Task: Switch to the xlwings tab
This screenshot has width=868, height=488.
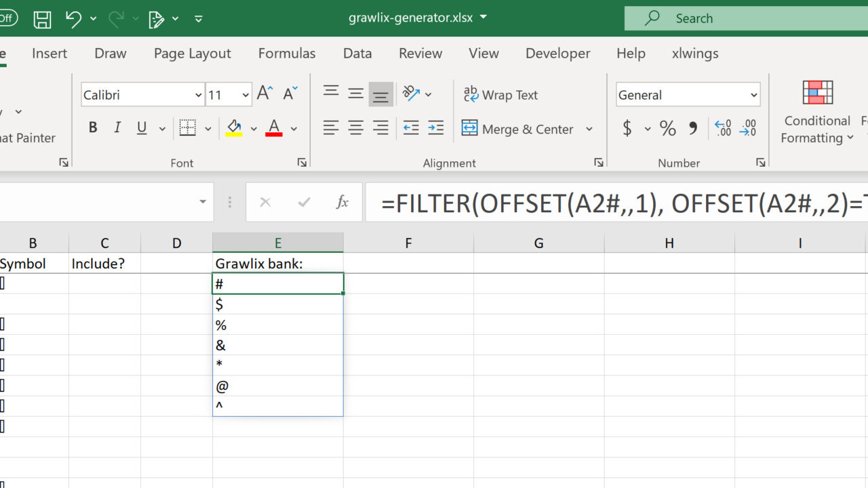Action: coord(695,54)
